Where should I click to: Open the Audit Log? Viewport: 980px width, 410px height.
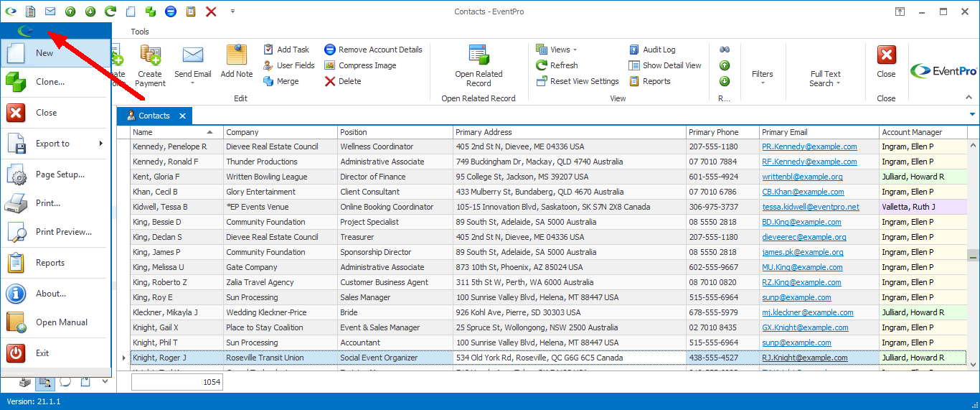[652, 50]
